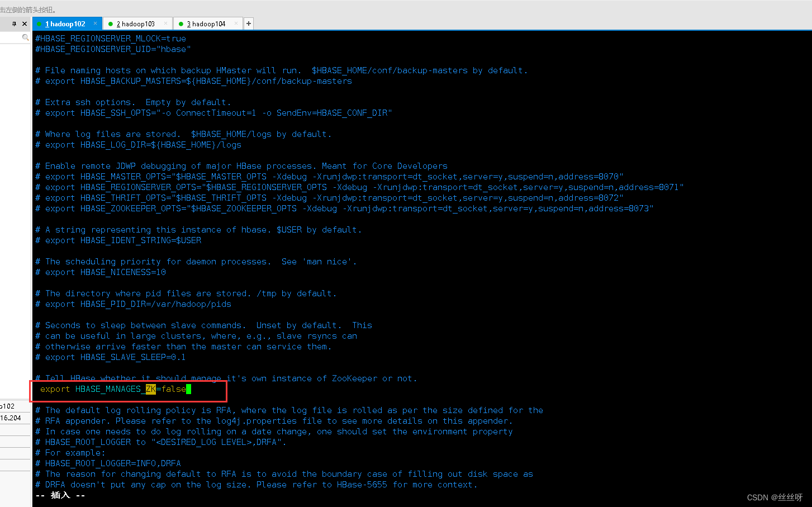Close the hadoop102 tab
Image resolution: width=812 pixels, height=507 pixels.
tap(96, 23)
